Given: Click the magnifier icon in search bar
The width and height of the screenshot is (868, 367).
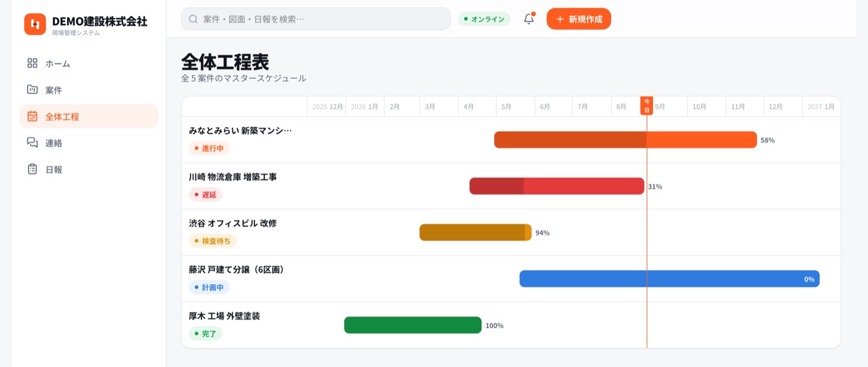Looking at the screenshot, I should point(193,19).
